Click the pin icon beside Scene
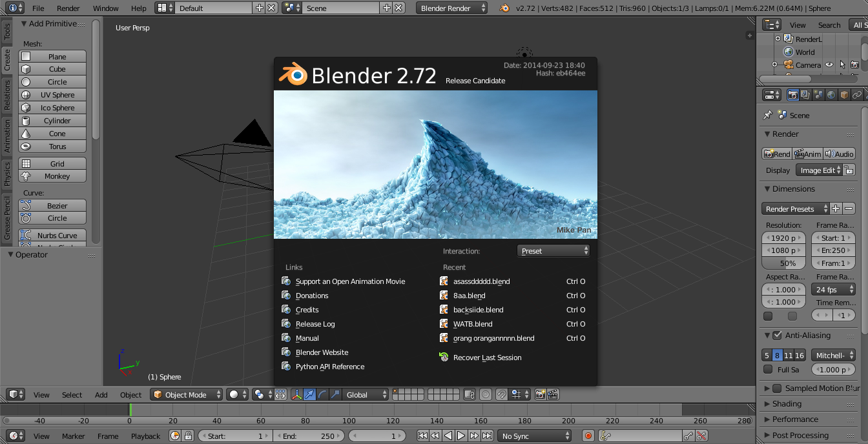Viewport: 868px width, 444px height. [767, 115]
